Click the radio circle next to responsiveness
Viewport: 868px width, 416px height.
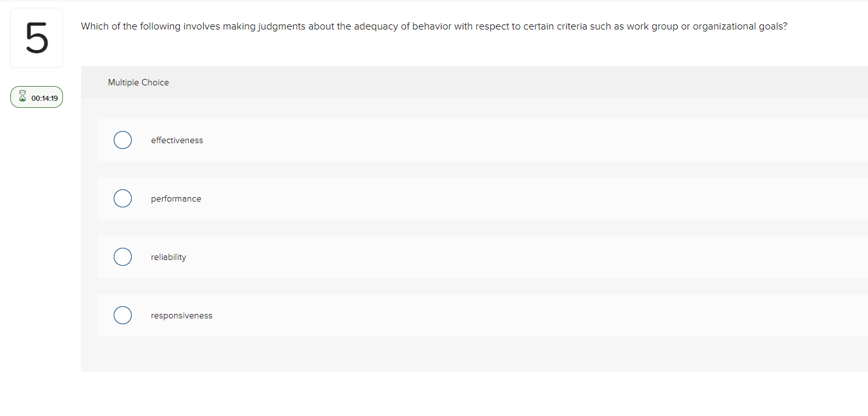click(x=123, y=315)
